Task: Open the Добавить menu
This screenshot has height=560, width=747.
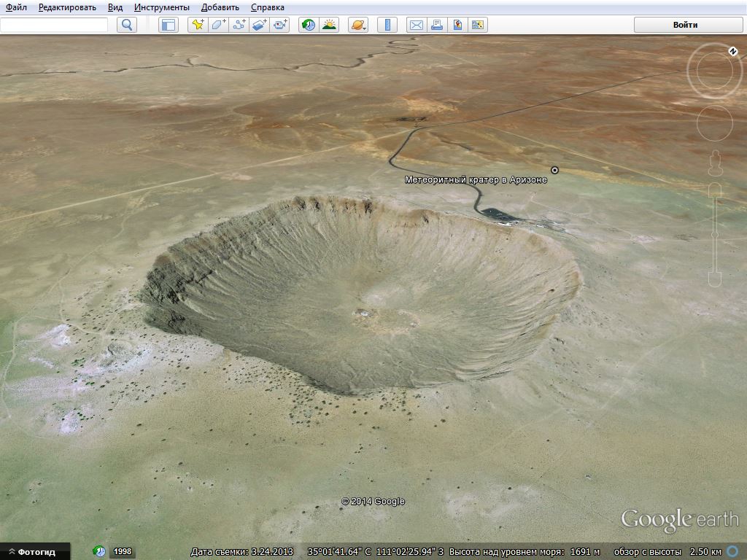Action: click(x=220, y=7)
